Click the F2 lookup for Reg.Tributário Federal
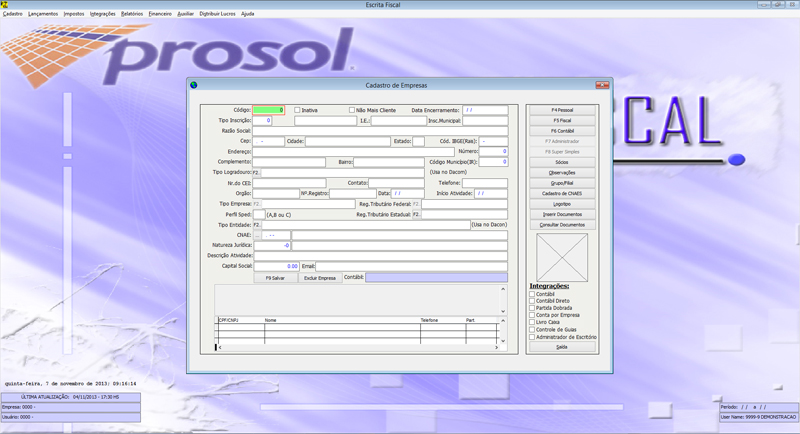 click(x=416, y=204)
